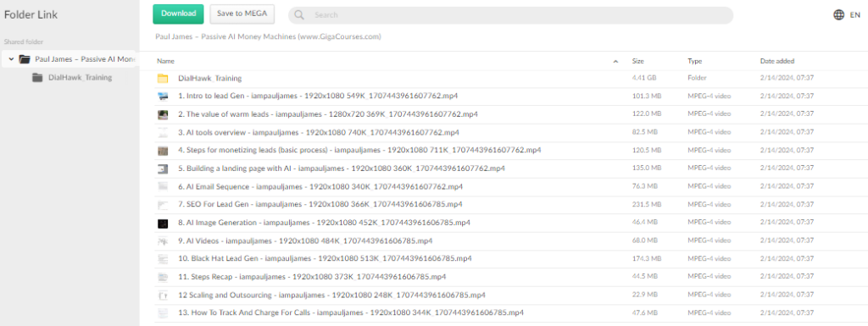Click thumbnail of 8. AI Image Generation
868x326 pixels.
162,224
